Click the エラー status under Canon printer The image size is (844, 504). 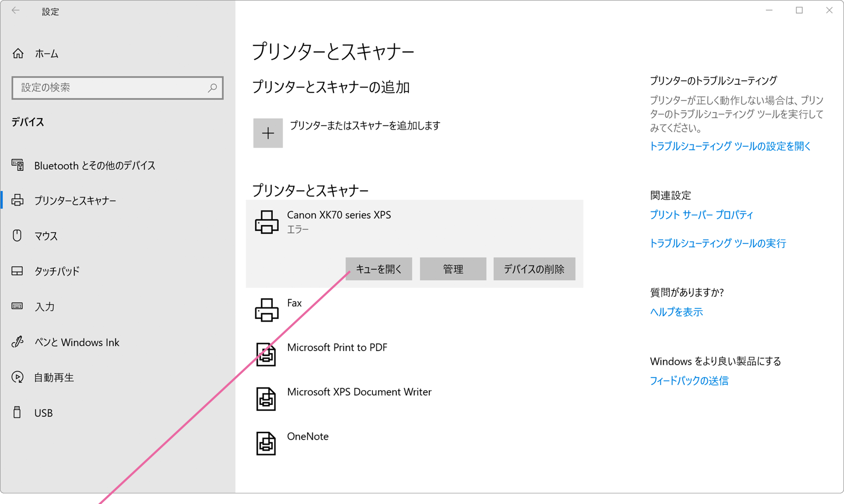(298, 229)
